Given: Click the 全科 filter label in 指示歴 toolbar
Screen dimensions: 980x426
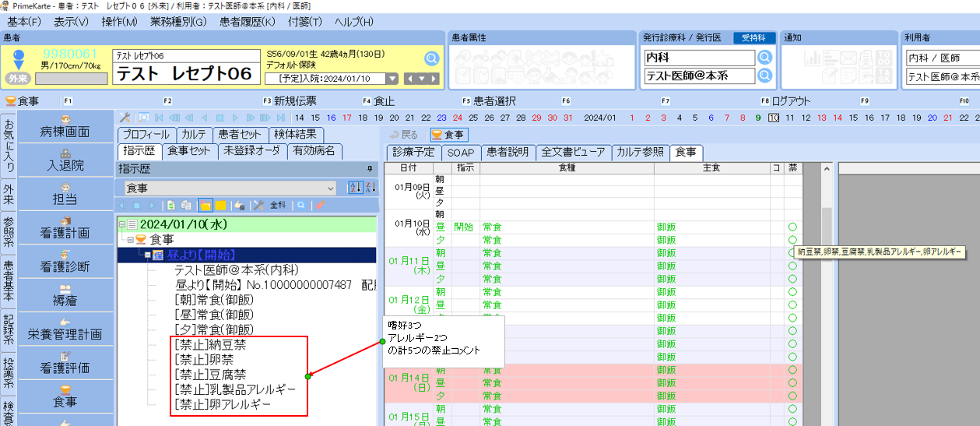Looking at the screenshot, I should (x=278, y=206).
